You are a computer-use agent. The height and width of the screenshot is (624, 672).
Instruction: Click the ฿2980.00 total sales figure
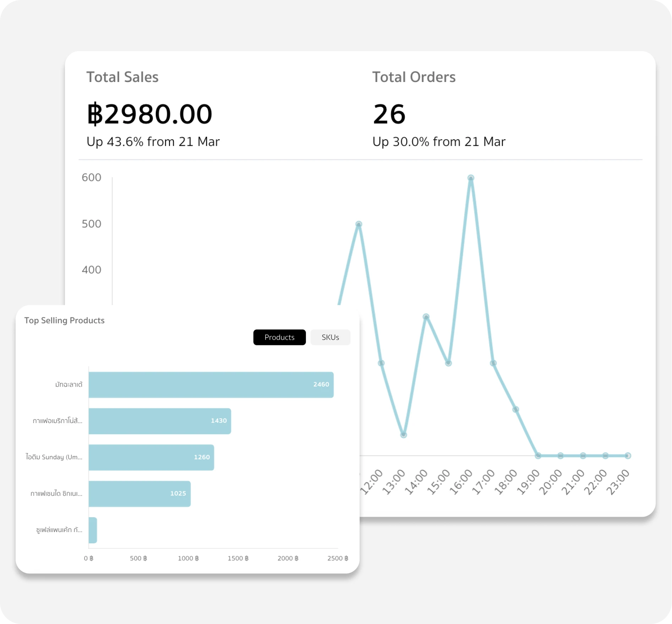point(149,114)
